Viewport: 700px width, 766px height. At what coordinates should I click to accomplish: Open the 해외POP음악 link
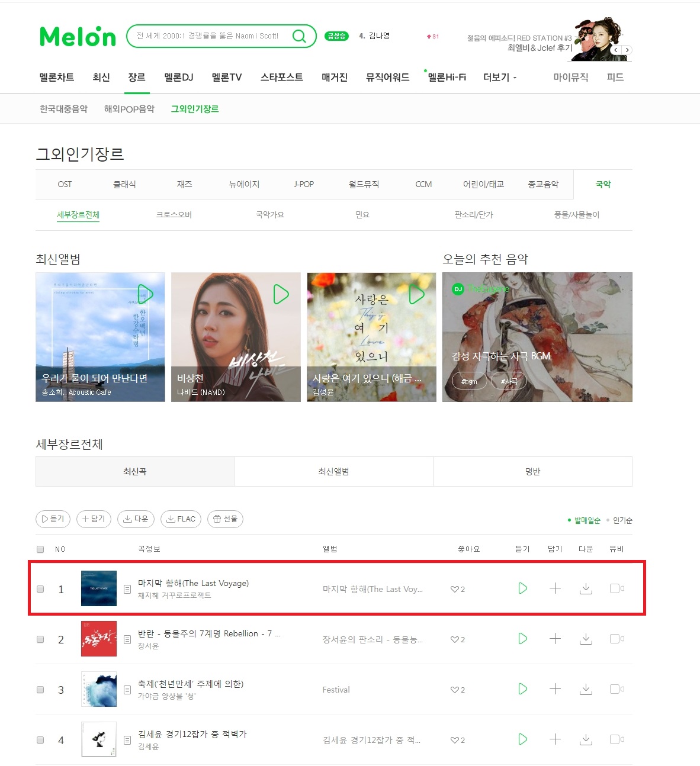[x=129, y=109]
